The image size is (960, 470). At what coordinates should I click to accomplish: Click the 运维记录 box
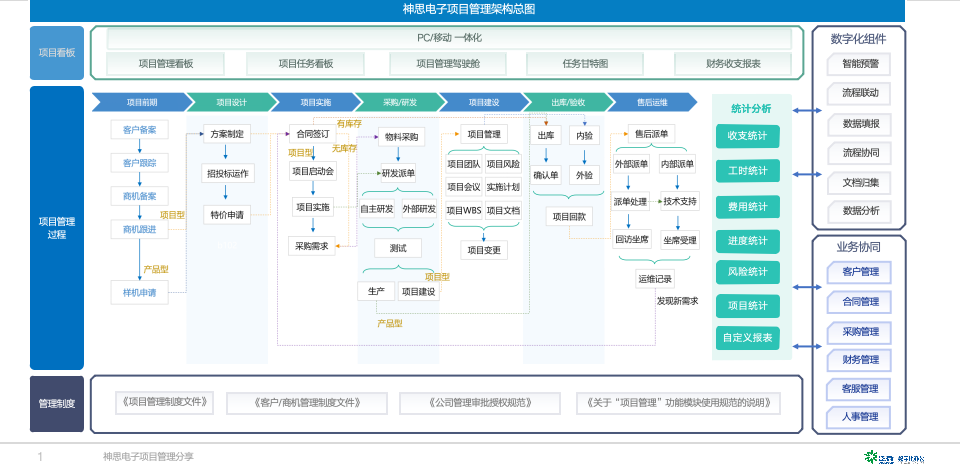point(655,279)
